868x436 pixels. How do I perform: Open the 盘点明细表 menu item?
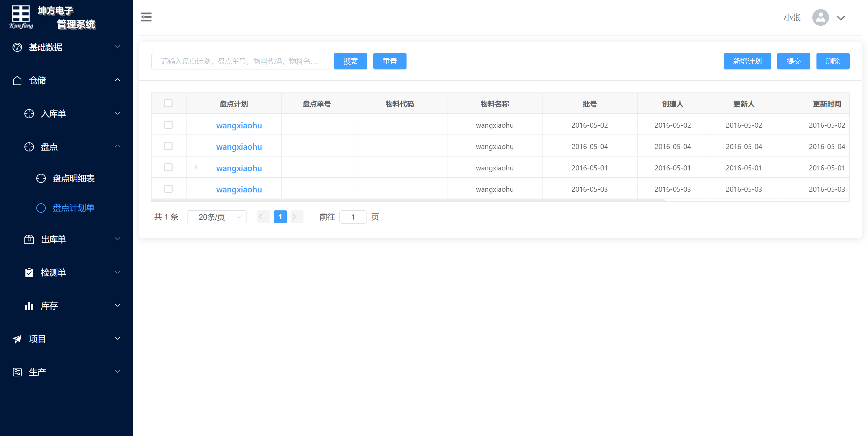[x=66, y=178]
